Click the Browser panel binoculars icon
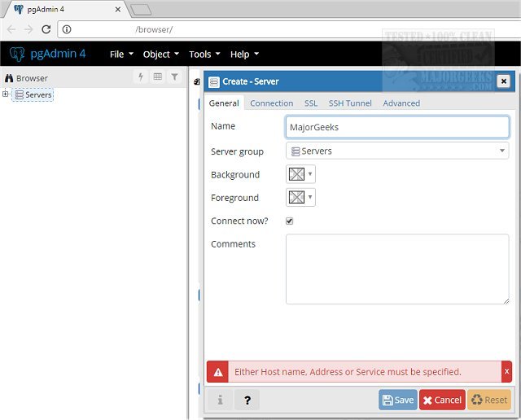 tap(9, 78)
